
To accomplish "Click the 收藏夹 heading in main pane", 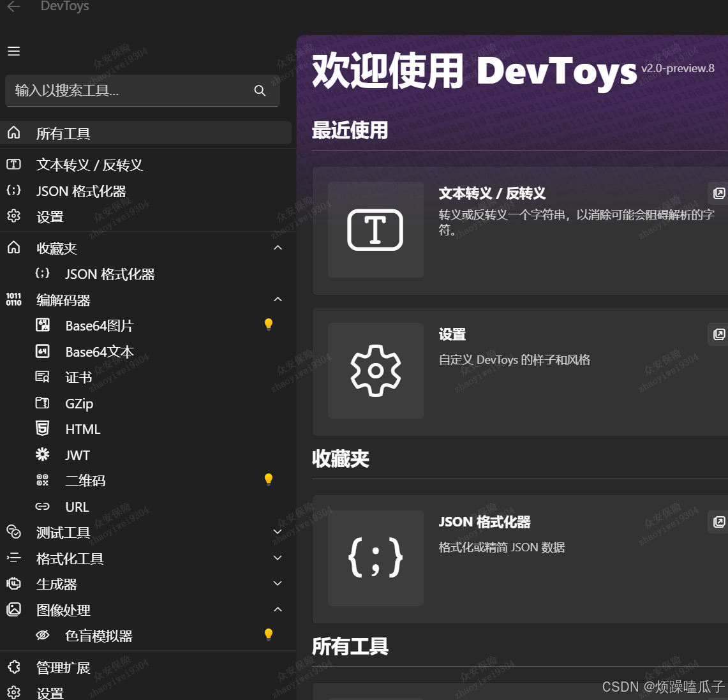I will (x=341, y=459).
